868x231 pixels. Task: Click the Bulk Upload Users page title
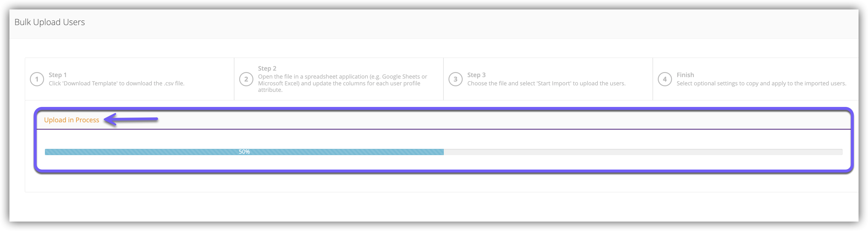[x=50, y=22]
